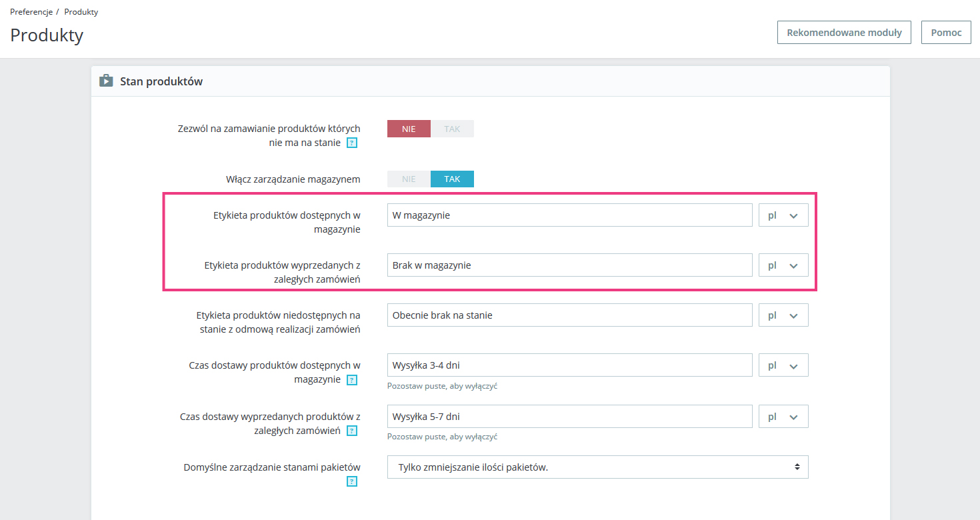Open language dropdown for backorder label field

(783, 265)
